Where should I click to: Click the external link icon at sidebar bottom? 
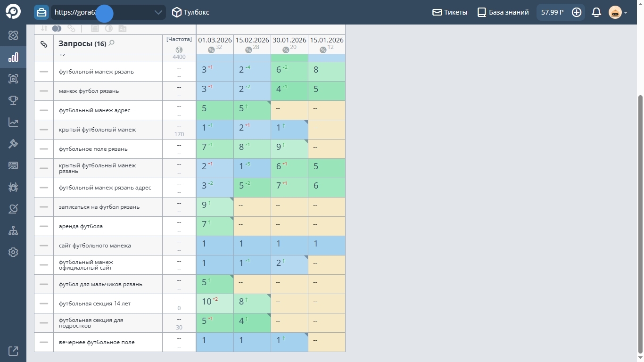(13, 351)
